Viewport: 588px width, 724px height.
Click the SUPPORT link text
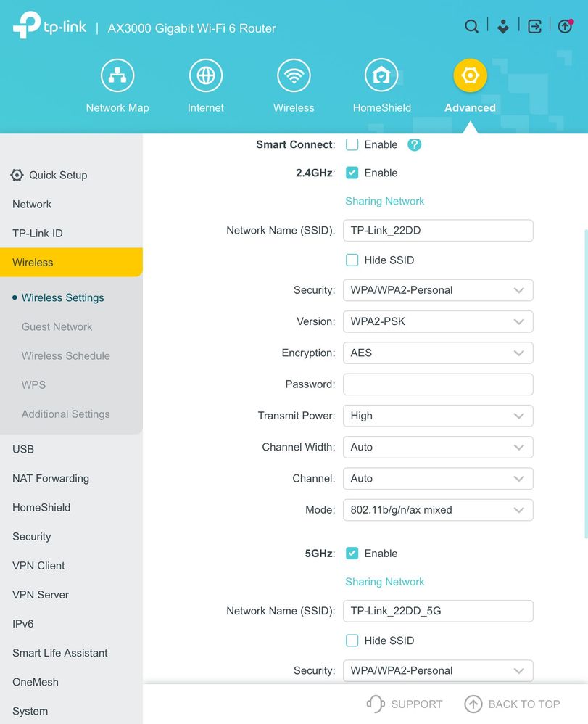pyautogui.click(x=417, y=704)
